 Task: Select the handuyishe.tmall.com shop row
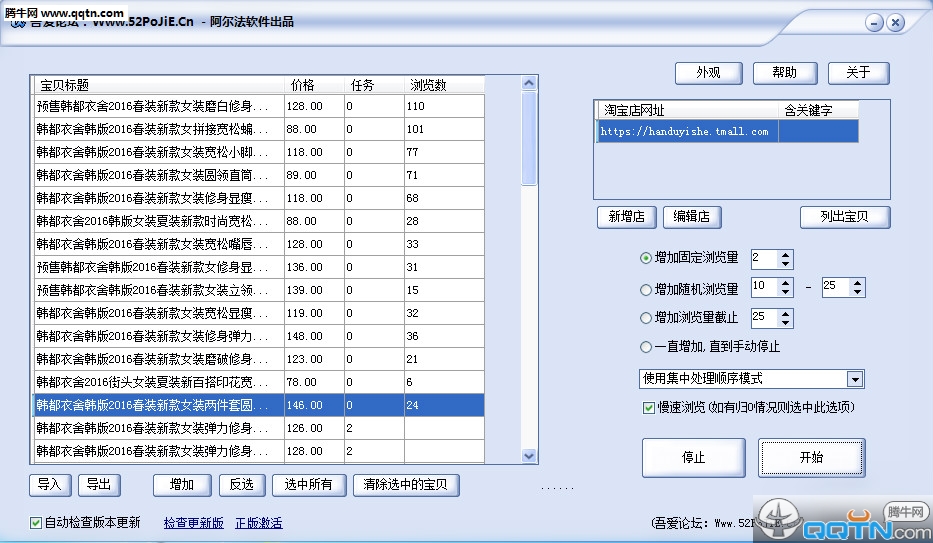(x=727, y=131)
